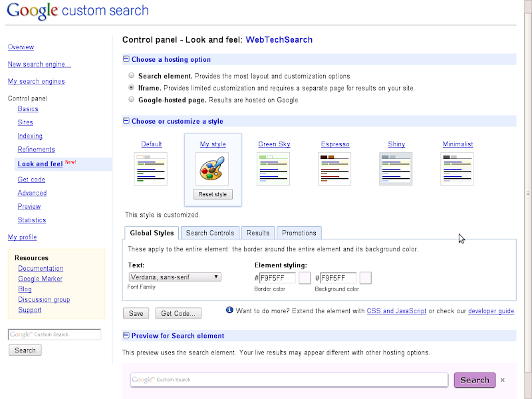Viewport: 532px width, 399px height.
Task: Select the Default style thumbnail
Action: tap(151, 169)
